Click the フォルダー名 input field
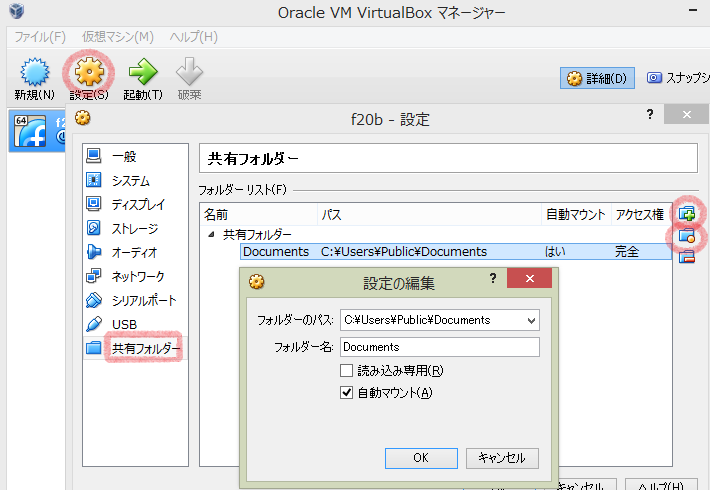 coord(440,347)
